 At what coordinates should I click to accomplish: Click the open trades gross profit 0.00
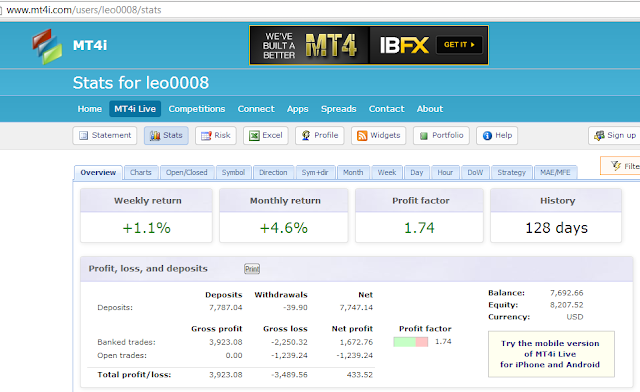point(234,356)
